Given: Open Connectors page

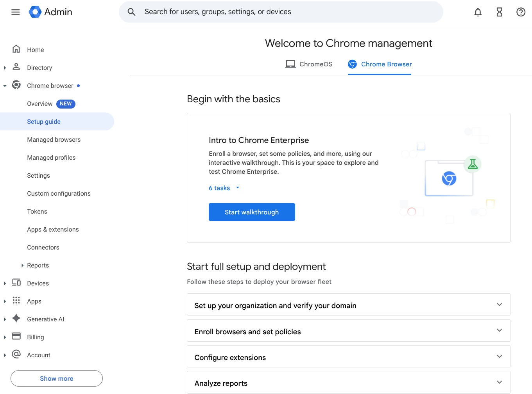Looking at the screenshot, I should (x=43, y=248).
